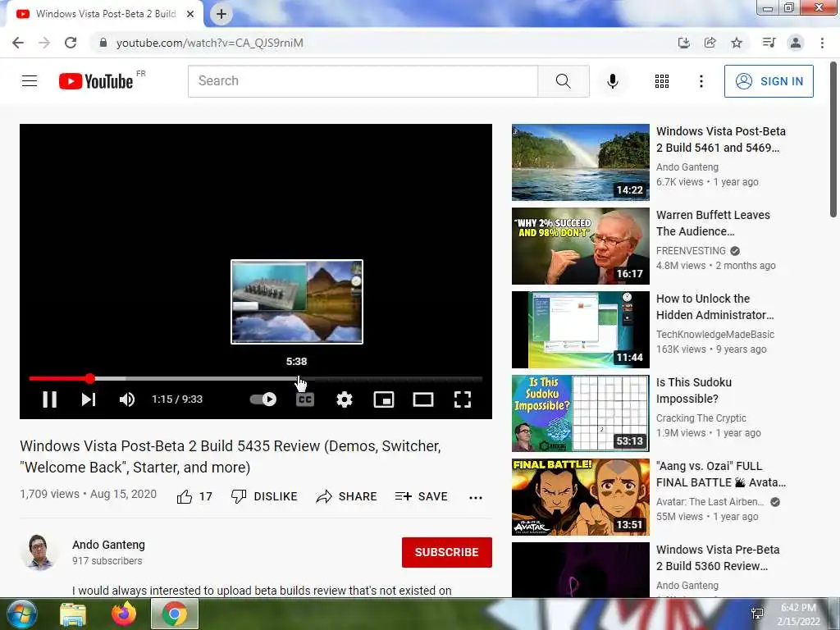Open the YouTube hamburger guide menu

(30, 81)
